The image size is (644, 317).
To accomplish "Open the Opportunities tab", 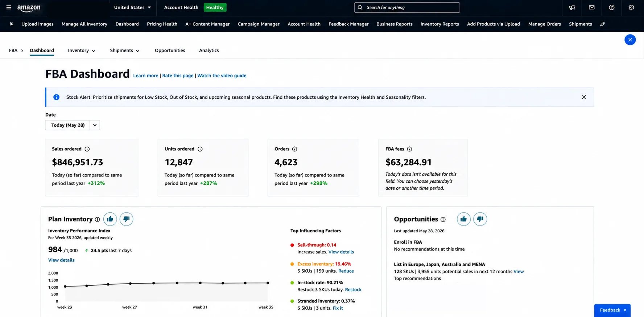I will tap(170, 50).
